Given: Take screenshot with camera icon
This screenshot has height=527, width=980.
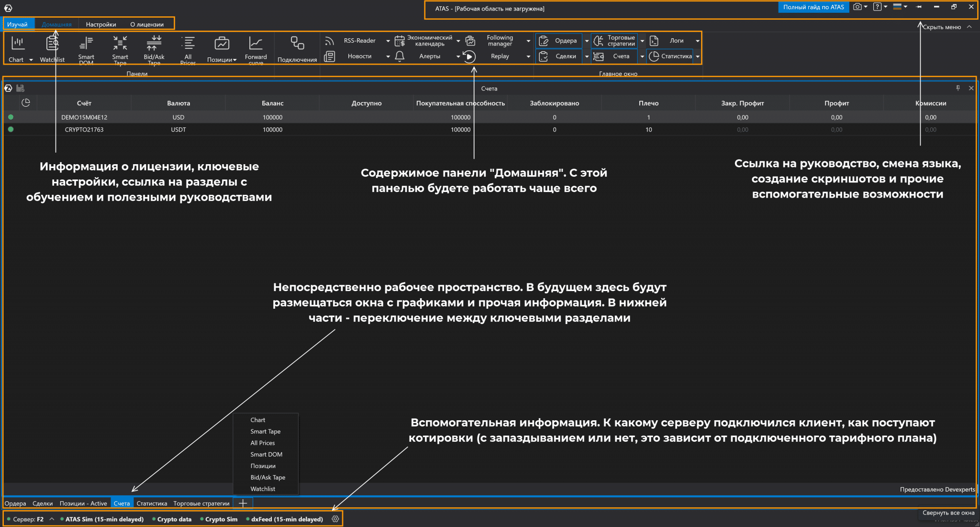Looking at the screenshot, I should 857,7.
